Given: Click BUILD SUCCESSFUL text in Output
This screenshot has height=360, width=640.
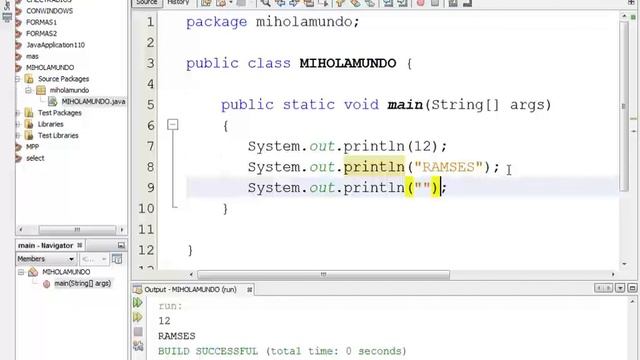Looking at the screenshot, I should click(x=208, y=351).
